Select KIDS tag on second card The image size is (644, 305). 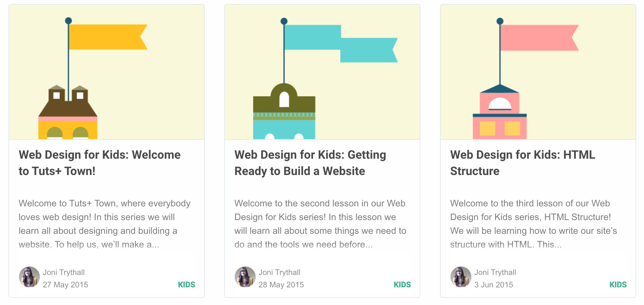pos(402,285)
